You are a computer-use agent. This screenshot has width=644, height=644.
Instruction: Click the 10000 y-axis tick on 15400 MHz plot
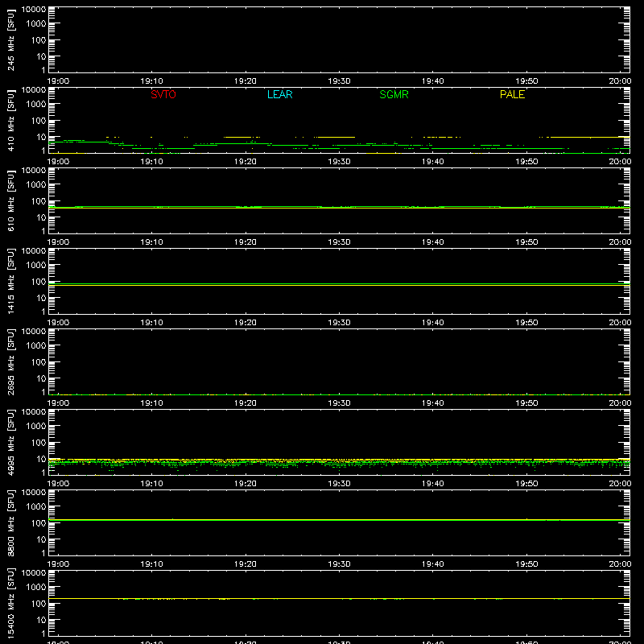pyautogui.click(x=34, y=573)
